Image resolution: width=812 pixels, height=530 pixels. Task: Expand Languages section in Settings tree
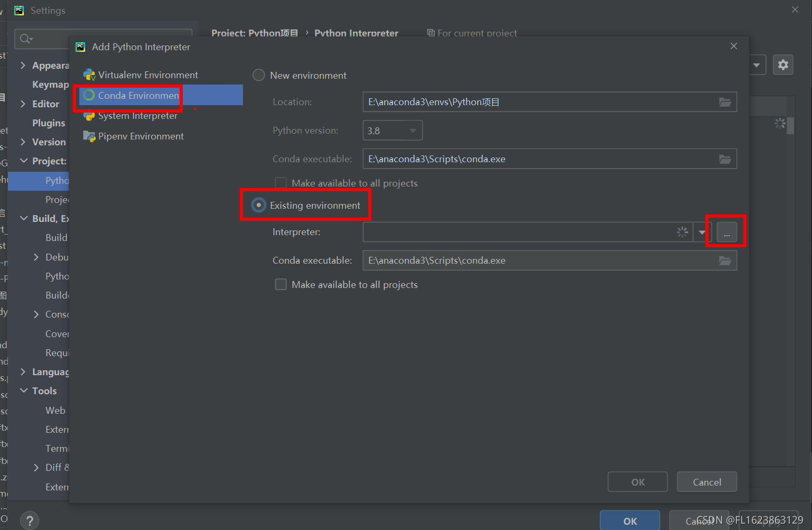(23, 371)
